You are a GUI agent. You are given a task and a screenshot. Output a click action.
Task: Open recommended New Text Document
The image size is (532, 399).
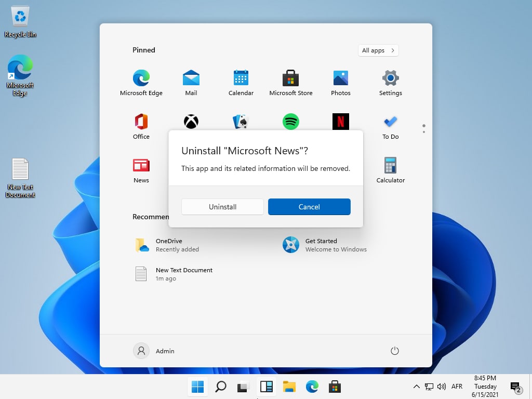(174, 274)
